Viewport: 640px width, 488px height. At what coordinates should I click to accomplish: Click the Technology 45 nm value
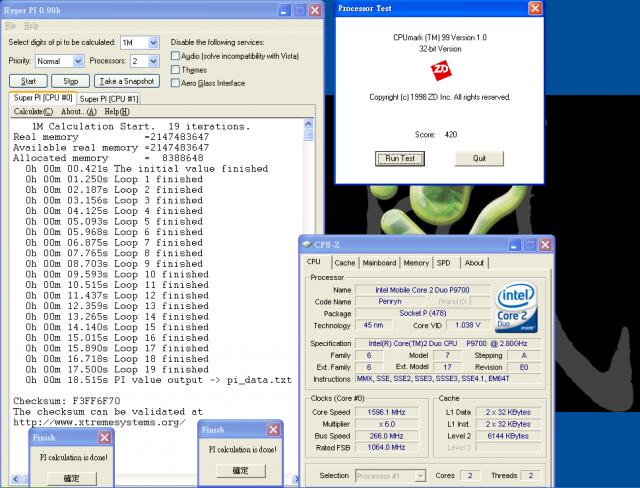(373, 325)
